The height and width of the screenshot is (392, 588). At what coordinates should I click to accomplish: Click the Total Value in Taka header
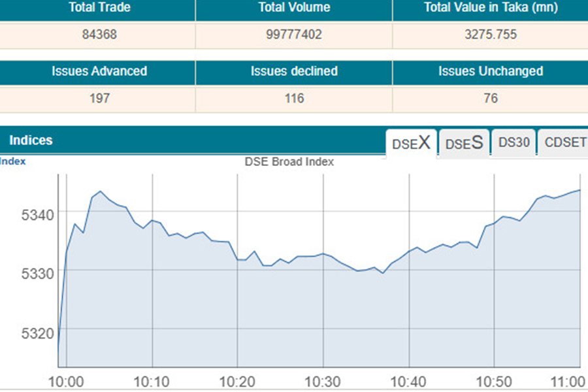(490, 8)
